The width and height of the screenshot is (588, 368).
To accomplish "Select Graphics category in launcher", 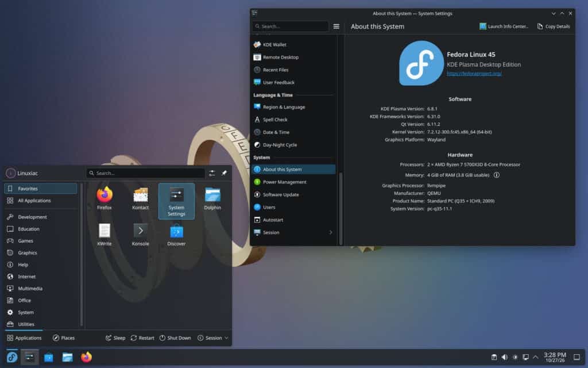I will click(41, 253).
